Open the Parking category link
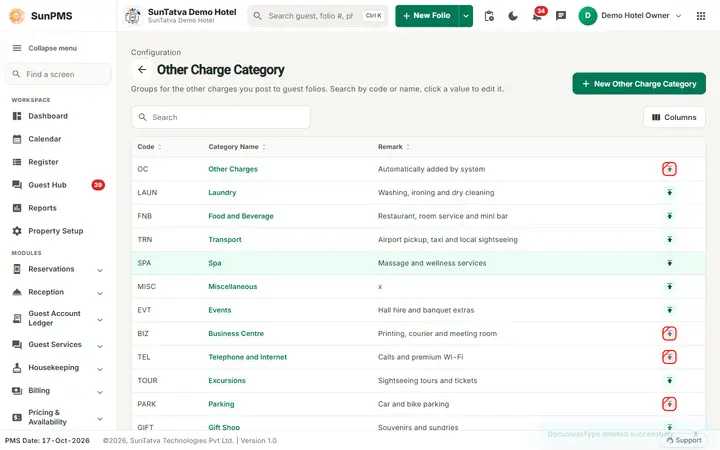 pos(221,404)
